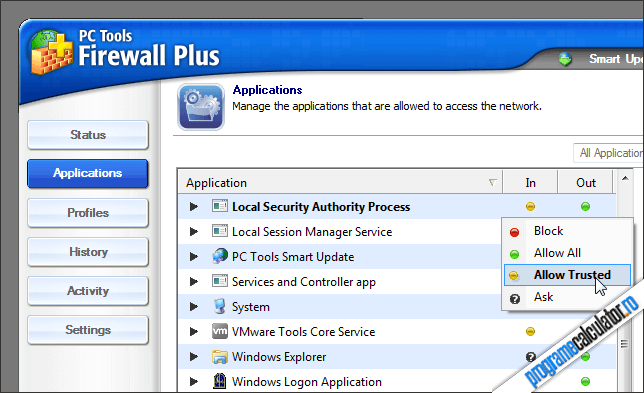The width and height of the screenshot is (644, 393).
Task: Click the PC Tools Firewall Plus logo
Action: [51, 52]
